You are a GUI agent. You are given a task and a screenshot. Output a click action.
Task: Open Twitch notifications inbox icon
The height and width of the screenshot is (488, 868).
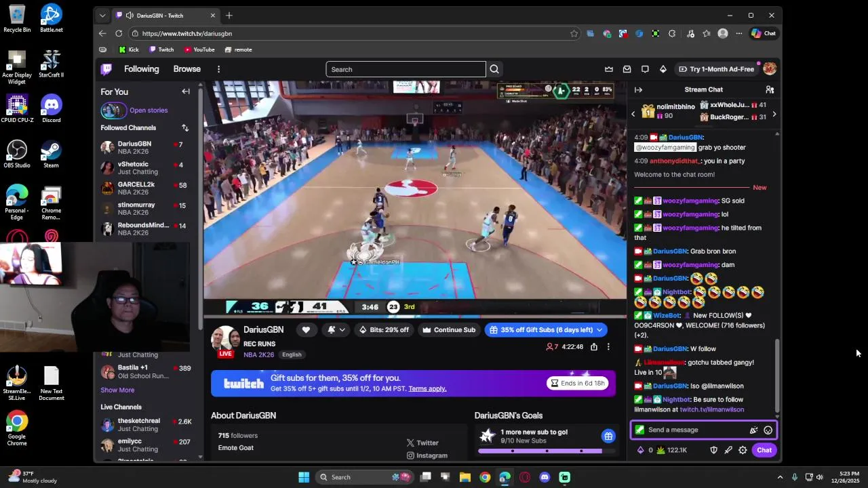pyautogui.click(x=627, y=69)
